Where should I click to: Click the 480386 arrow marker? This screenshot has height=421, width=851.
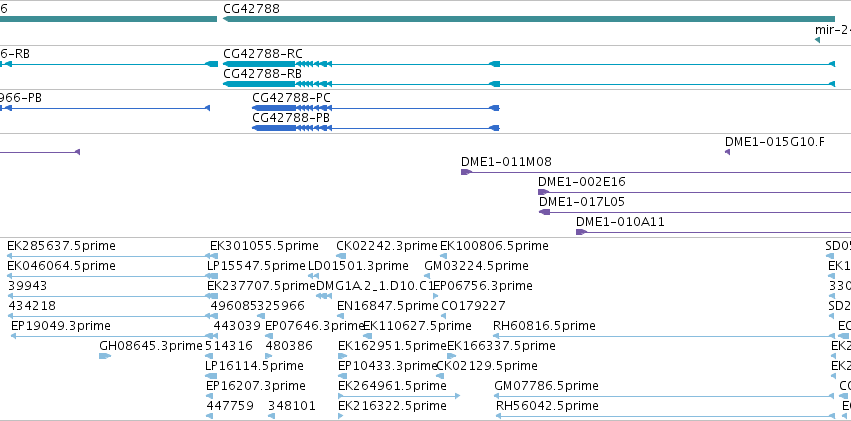click(269, 356)
